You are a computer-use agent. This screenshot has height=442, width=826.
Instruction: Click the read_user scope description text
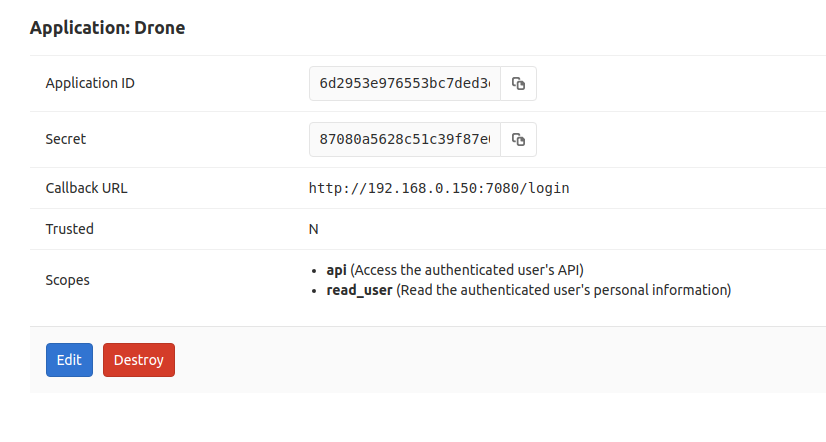point(565,291)
